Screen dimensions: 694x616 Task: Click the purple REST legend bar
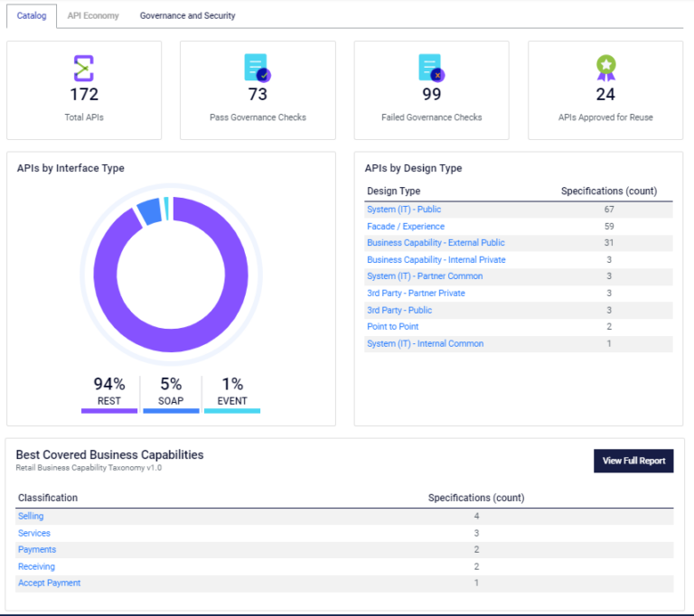pyautogui.click(x=109, y=411)
